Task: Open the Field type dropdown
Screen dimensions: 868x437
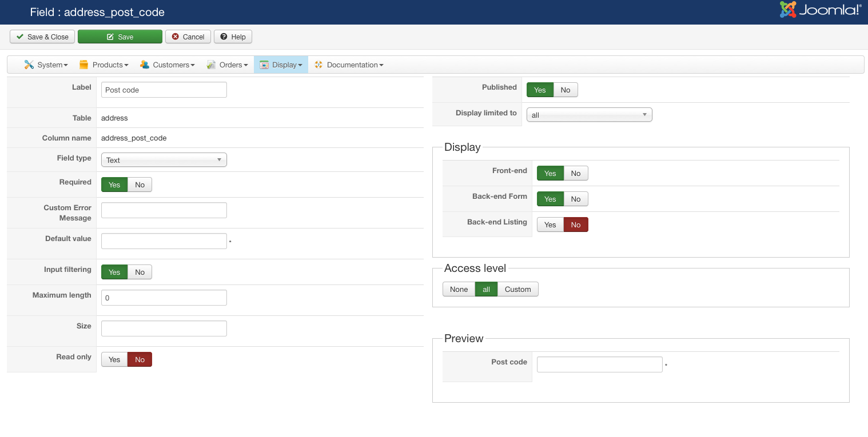Action: 164,160
